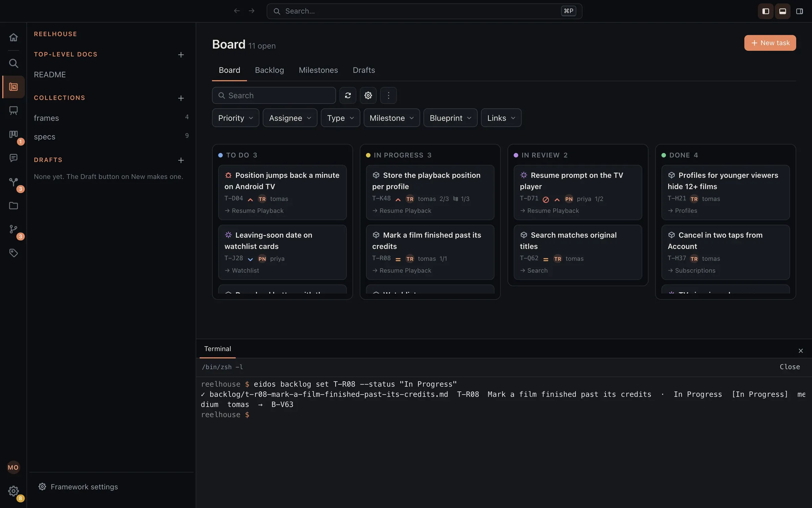
Task: Open the Search matches original titles card
Action: pos(578,252)
